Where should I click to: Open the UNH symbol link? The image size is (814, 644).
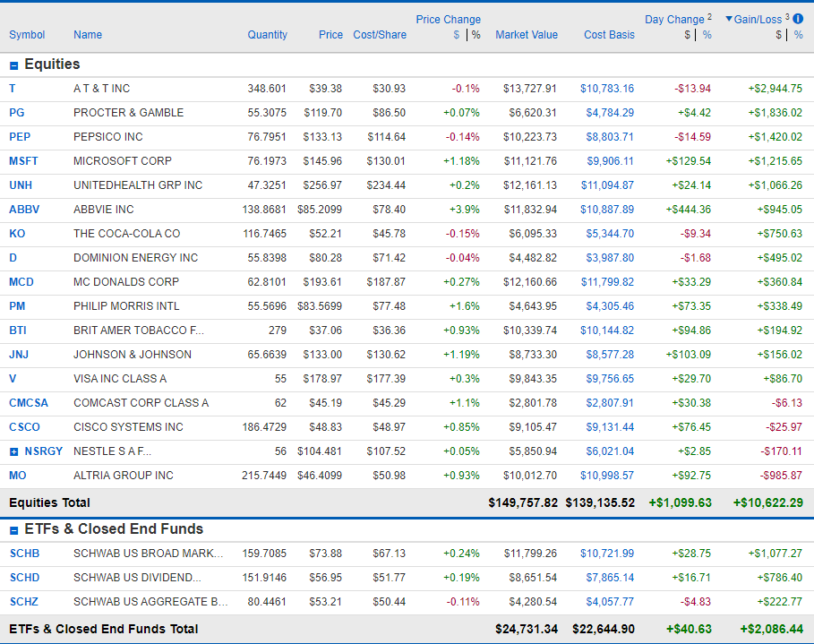[21, 185]
